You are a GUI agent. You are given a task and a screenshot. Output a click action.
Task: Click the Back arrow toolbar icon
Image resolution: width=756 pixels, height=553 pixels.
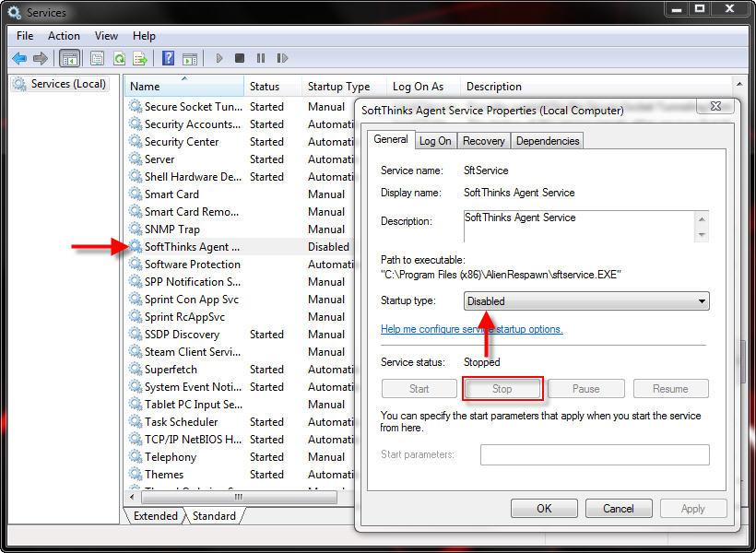click(x=19, y=58)
